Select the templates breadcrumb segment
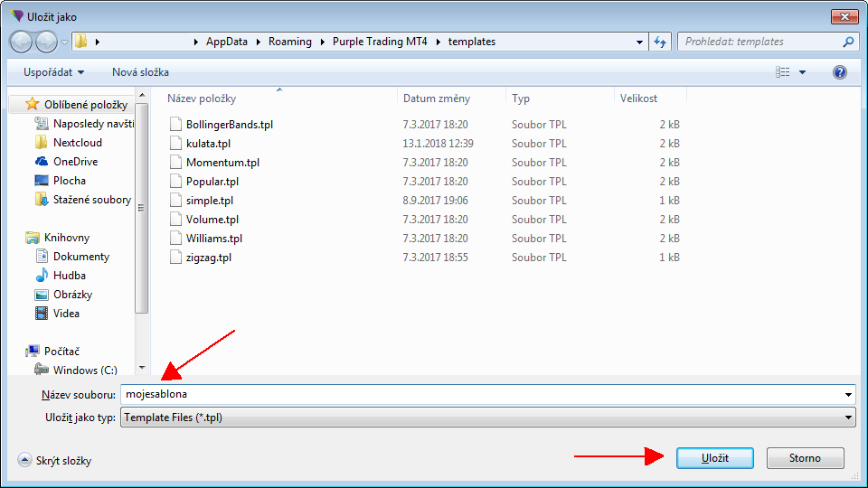This screenshot has height=488, width=868. [472, 42]
